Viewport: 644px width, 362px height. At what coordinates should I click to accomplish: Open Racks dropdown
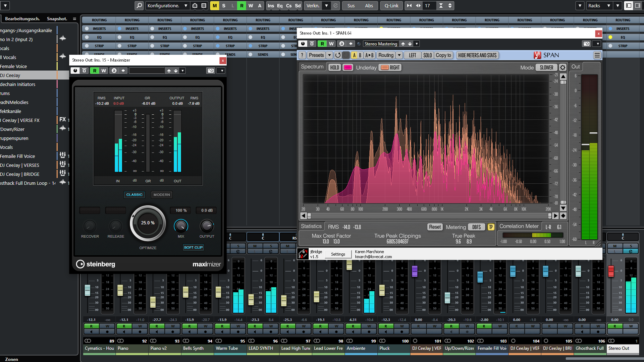tap(599, 6)
